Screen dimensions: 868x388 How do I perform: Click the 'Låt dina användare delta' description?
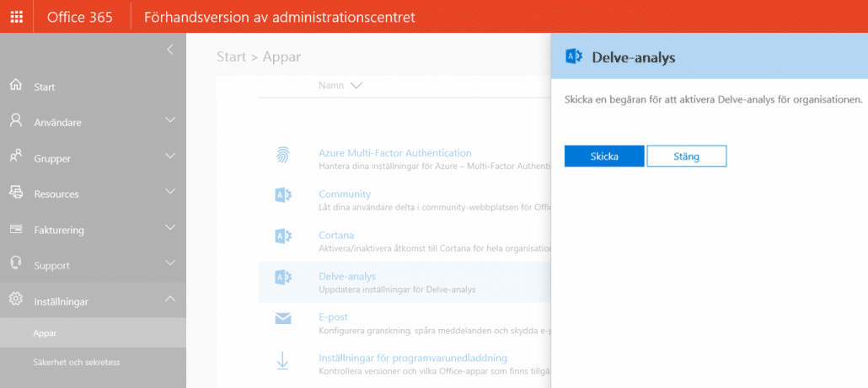435,207
